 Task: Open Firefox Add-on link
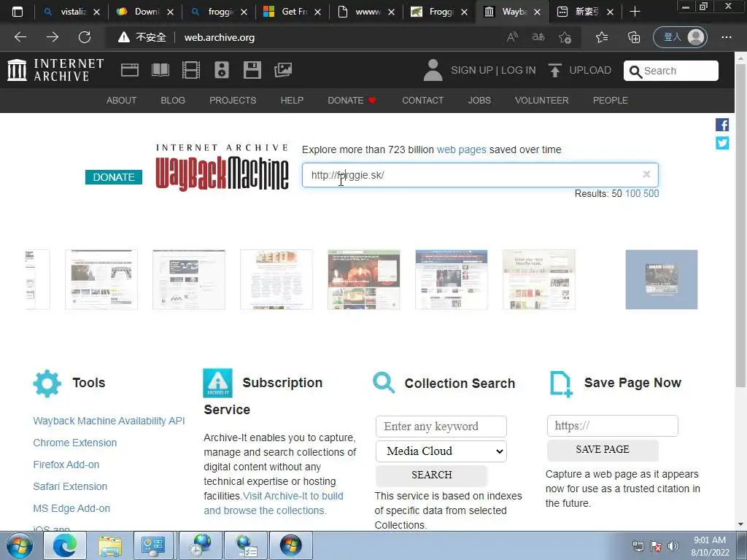pos(66,464)
